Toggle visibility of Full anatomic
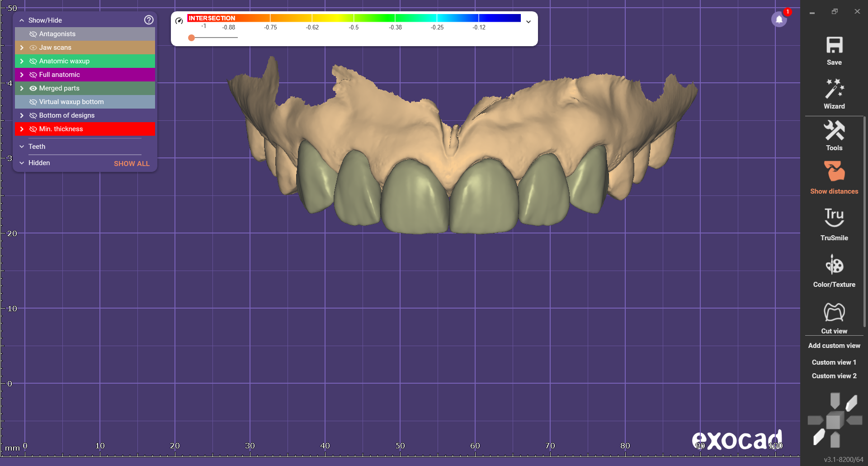This screenshot has height=466, width=868. (x=33, y=75)
